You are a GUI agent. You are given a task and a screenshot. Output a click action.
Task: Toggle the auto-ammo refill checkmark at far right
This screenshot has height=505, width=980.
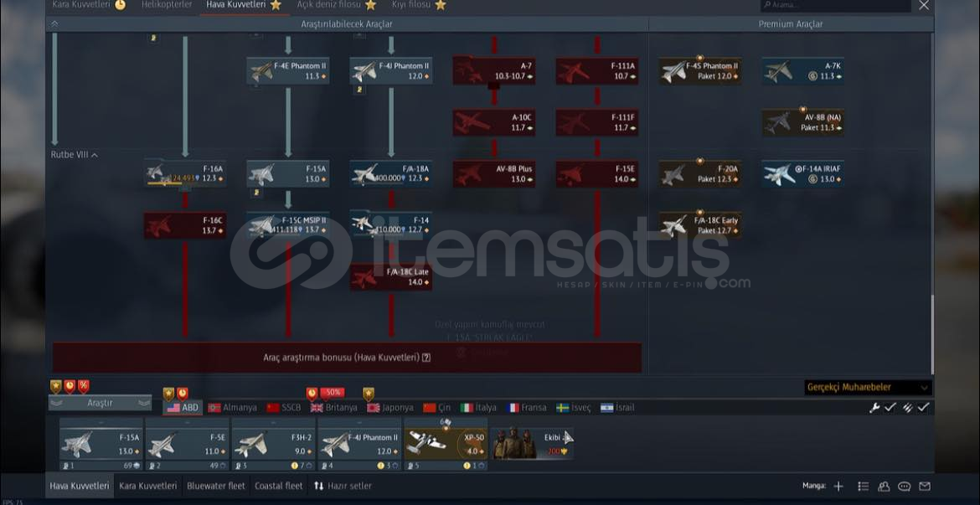coord(924,408)
